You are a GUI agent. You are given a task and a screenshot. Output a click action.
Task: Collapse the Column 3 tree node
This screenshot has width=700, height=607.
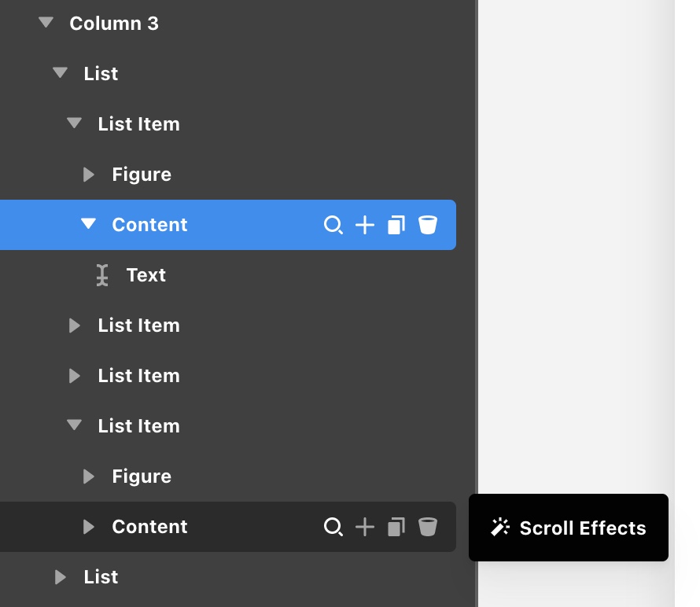pos(46,24)
